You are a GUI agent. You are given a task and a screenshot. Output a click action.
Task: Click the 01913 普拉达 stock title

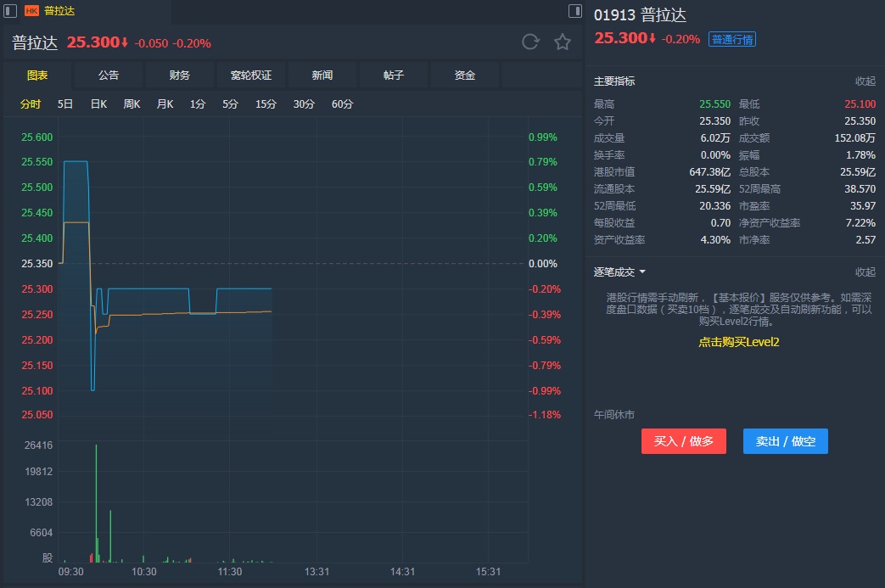point(640,14)
